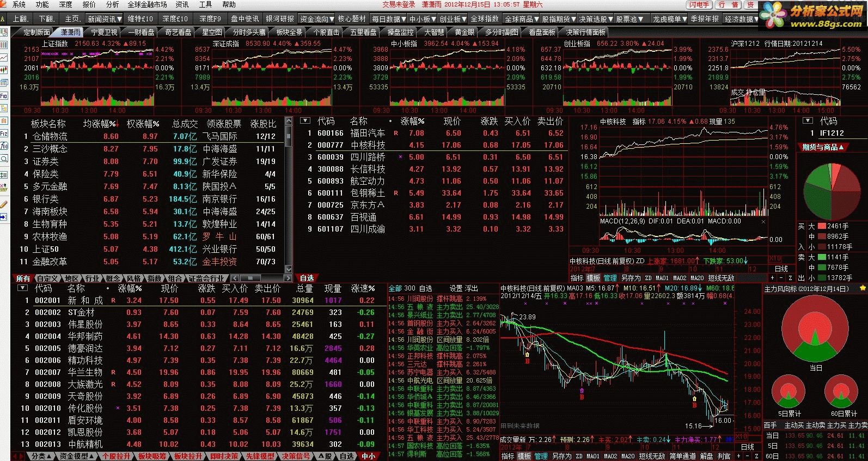Click the yellow 'A' sidebar icon

[x=3, y=19]
